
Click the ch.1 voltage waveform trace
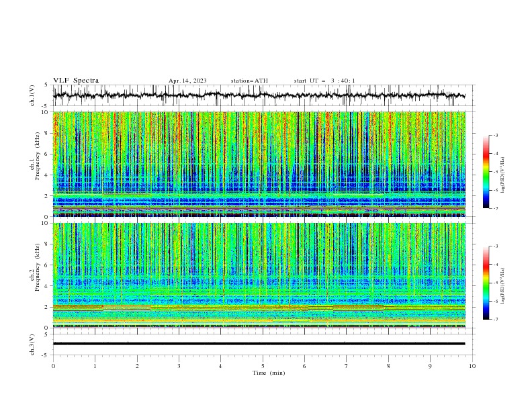259,95
